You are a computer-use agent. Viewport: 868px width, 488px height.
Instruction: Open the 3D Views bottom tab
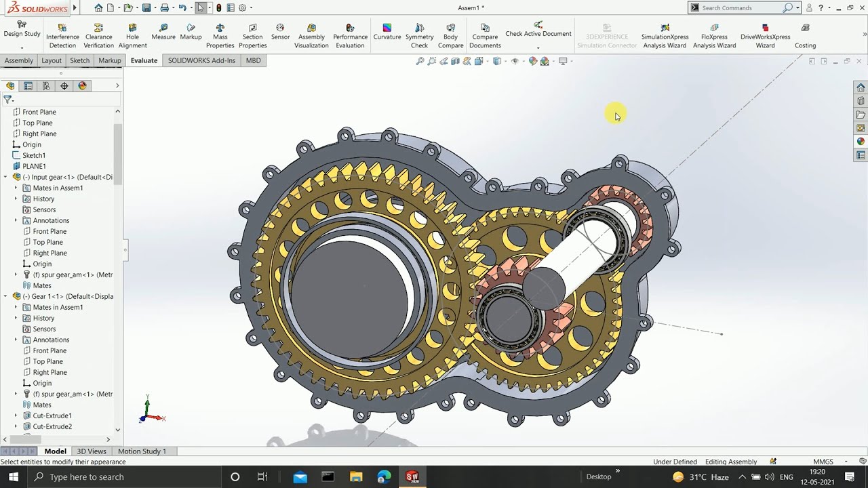point(92,451)
